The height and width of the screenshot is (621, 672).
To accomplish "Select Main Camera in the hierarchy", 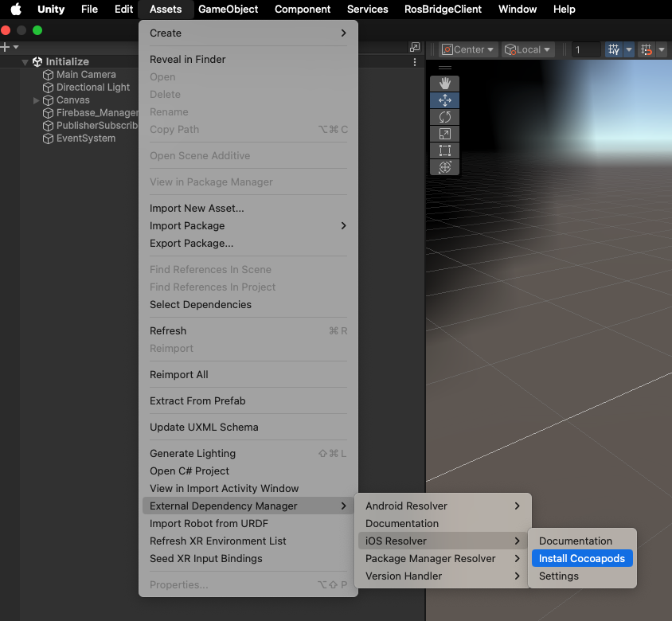I will (x=86, y=75).
